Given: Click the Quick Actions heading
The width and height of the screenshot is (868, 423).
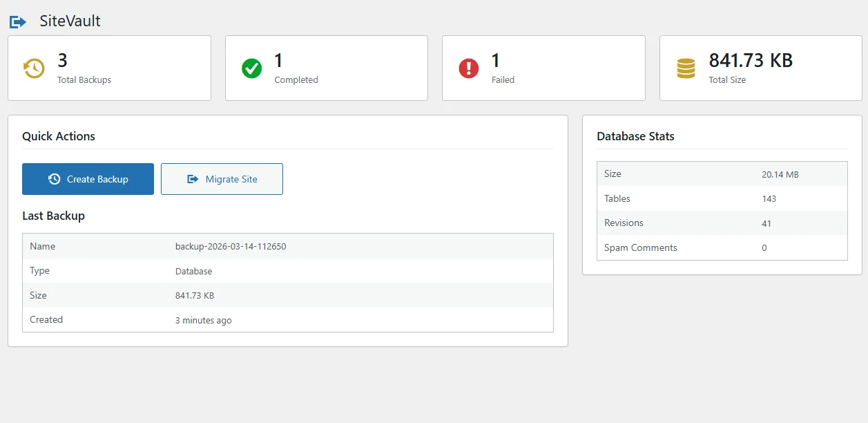Looking at the screenshot, I should coord(59,136).
